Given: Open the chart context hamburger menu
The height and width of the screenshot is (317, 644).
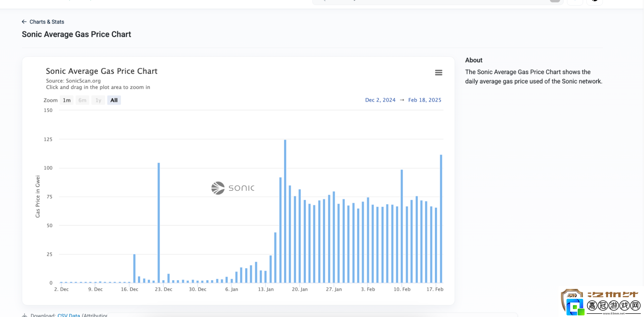Looking at the screenshot, I should [438, 73].
